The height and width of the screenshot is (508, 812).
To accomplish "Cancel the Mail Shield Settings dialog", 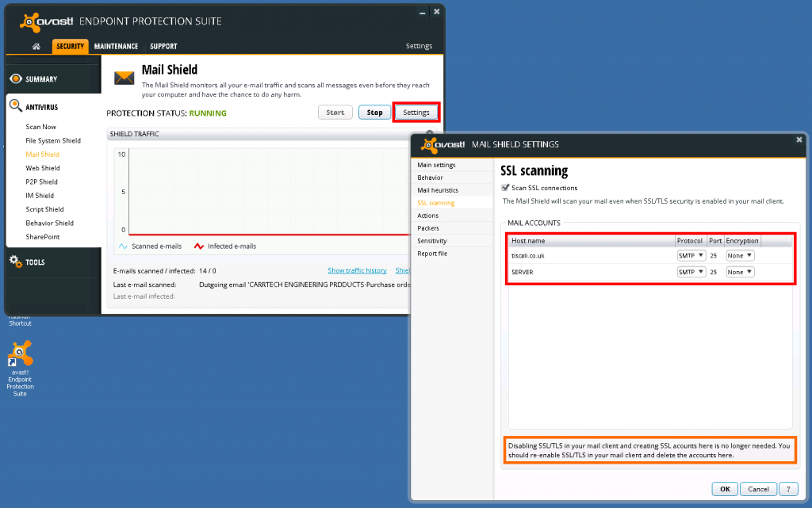I will [758, 489].
